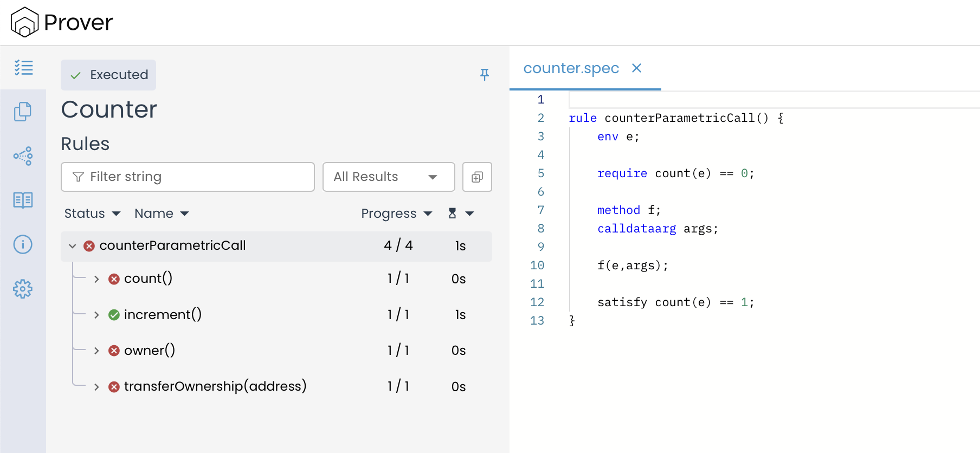
Task: Open the call graph sidebar icon
Action: 23,156
